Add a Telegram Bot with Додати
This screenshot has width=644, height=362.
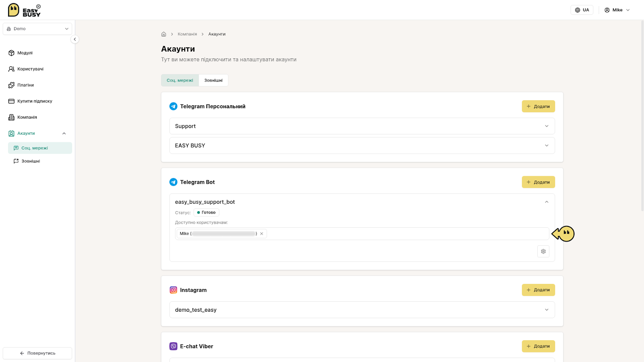click(538, 182)
